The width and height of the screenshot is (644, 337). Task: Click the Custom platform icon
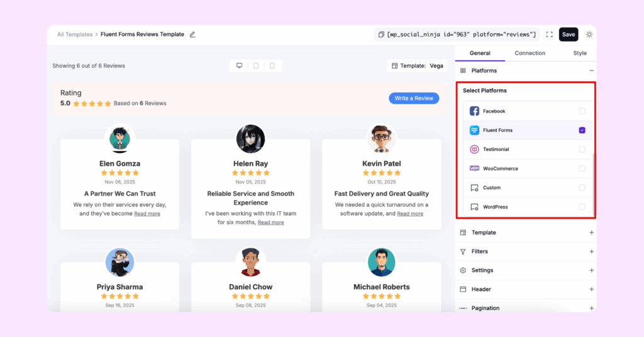tap(474, 187)
